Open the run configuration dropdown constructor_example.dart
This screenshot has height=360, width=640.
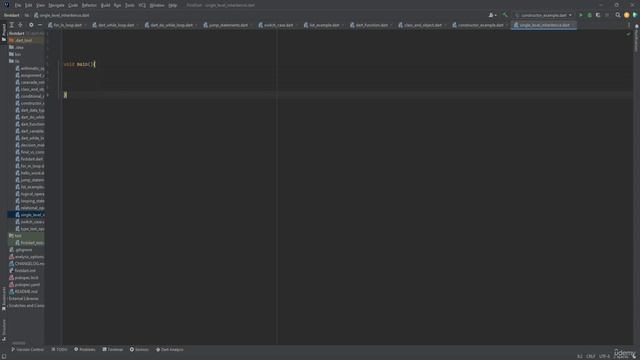point(543,15)
